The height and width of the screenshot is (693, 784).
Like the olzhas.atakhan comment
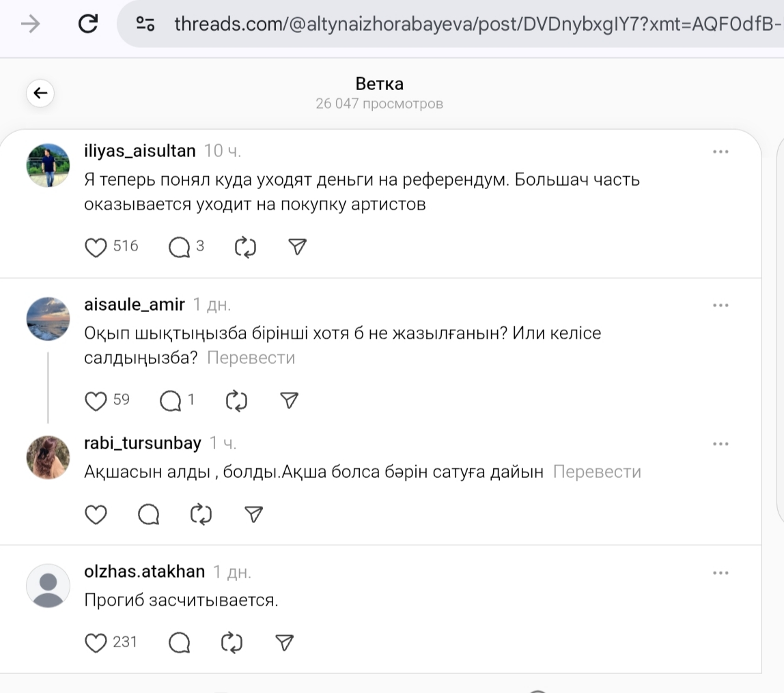[96, 642]
